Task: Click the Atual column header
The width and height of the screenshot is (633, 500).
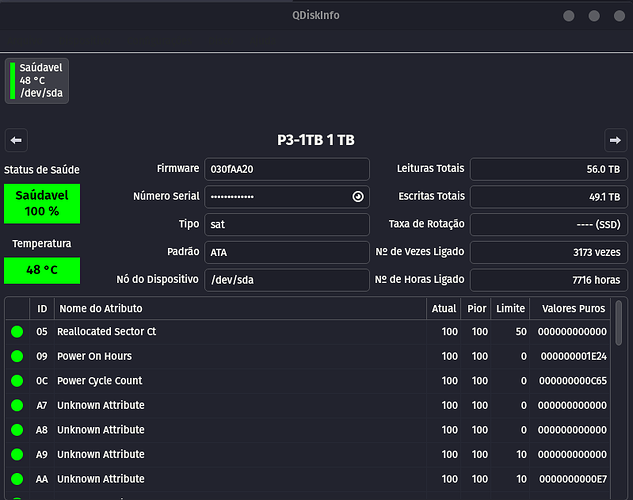Action: tap(444, 309)
